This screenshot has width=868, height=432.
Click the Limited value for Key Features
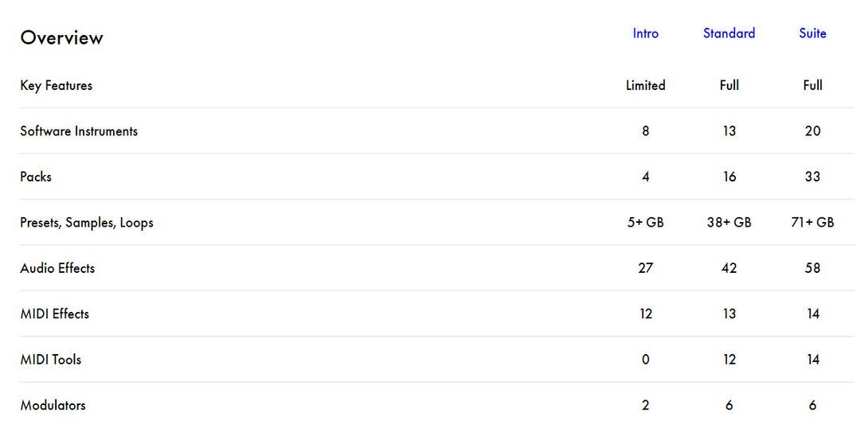coord(645,85)
